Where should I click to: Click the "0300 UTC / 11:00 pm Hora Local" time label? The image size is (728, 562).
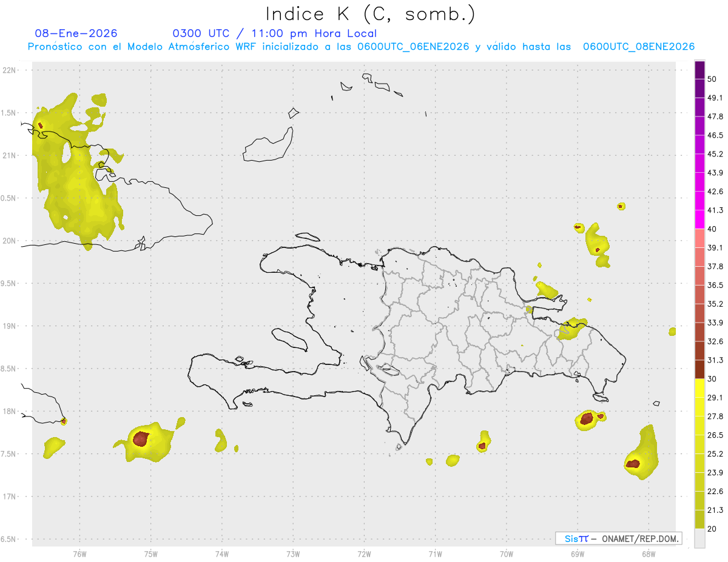coord(274,33)
